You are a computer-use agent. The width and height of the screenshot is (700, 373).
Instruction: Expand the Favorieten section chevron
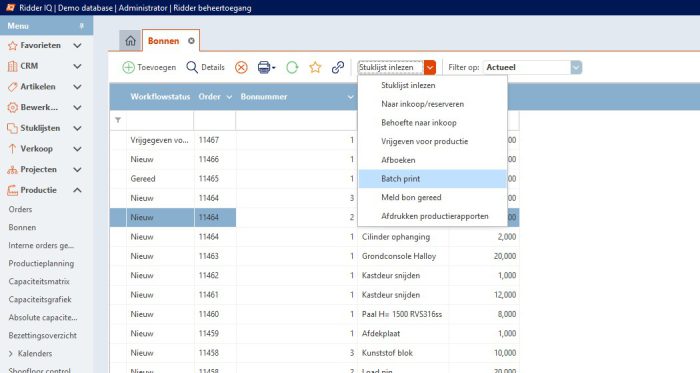77,46
